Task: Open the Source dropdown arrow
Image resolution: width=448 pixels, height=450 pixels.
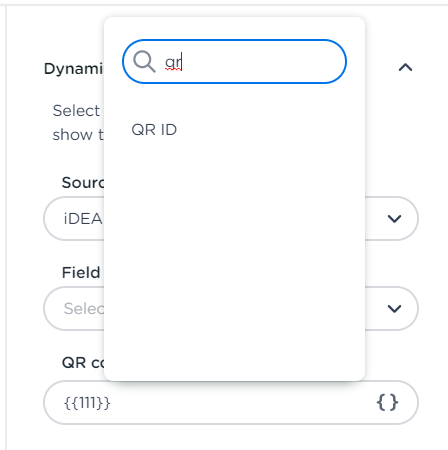Action: click(x=394, y=219)
